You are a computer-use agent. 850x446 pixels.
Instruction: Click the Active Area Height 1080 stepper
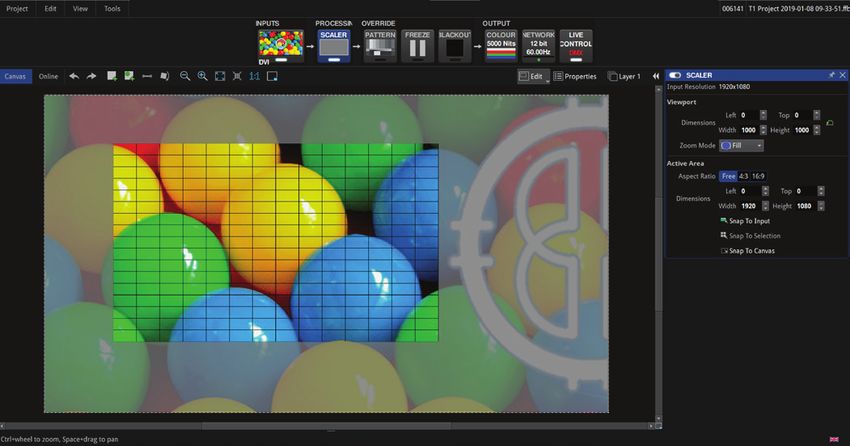(821, 206)
